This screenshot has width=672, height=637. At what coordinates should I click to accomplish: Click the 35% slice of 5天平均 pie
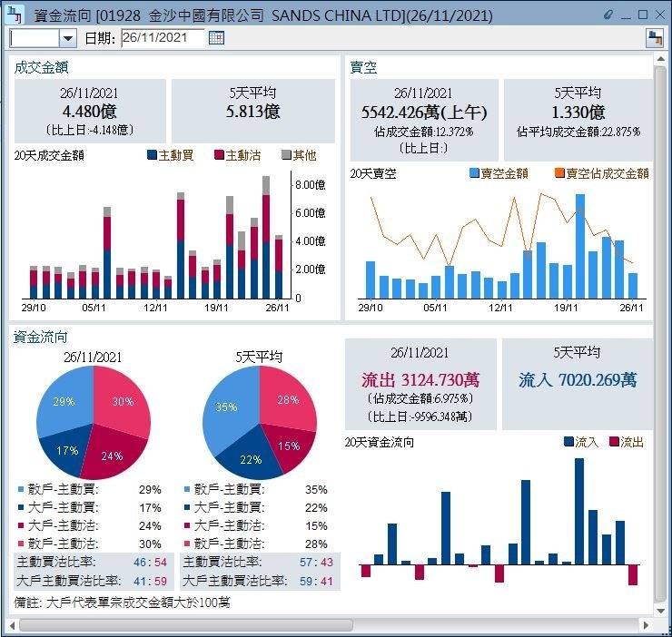[229, 407]
